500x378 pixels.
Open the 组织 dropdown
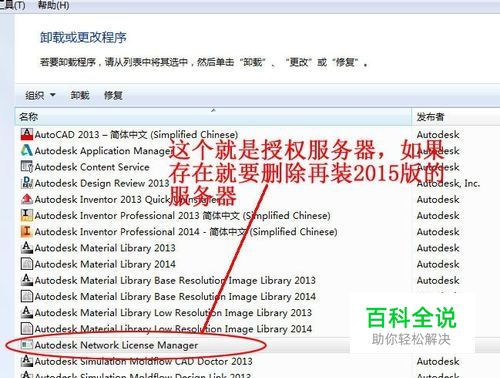pyautogui.click(x=40, y=96)
